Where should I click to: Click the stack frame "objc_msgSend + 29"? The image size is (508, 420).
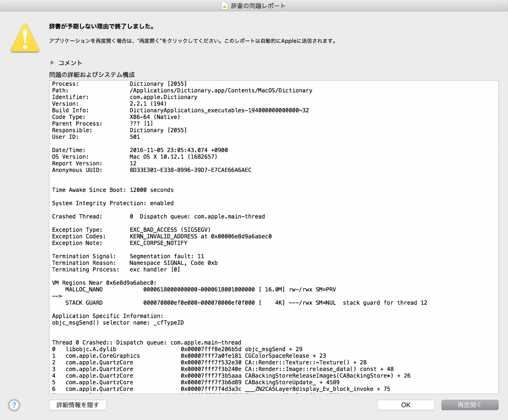tap(273, 349)
